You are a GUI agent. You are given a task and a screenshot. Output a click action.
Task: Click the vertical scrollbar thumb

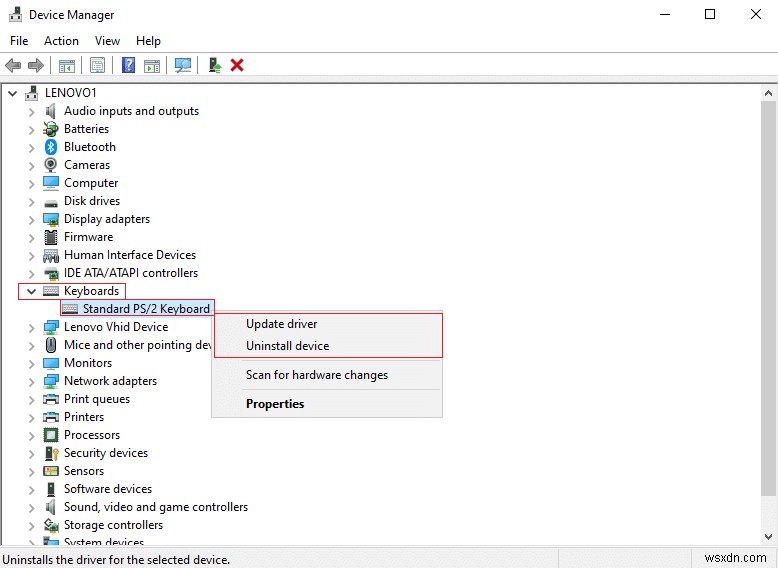pyautogui.click(x=768, y=298)
